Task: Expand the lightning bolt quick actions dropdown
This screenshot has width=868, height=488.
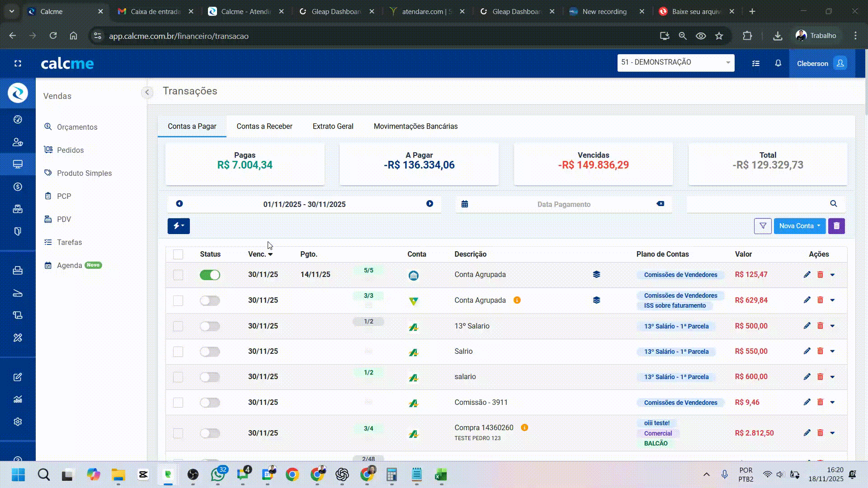Action: (179, 226)
